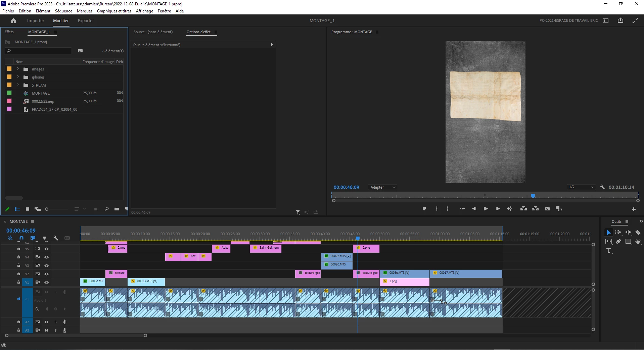The width and height of the screenshot is (644, 350).
Task: Toggle Linked Selection in timeline
Action: point(33,238)
